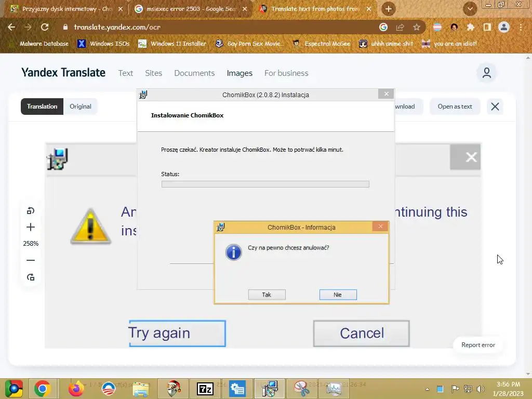The width and height of the screenshot is (532, 399).
Task: Open the you are an idiot bookmark
Action: [x=449, y=44]
